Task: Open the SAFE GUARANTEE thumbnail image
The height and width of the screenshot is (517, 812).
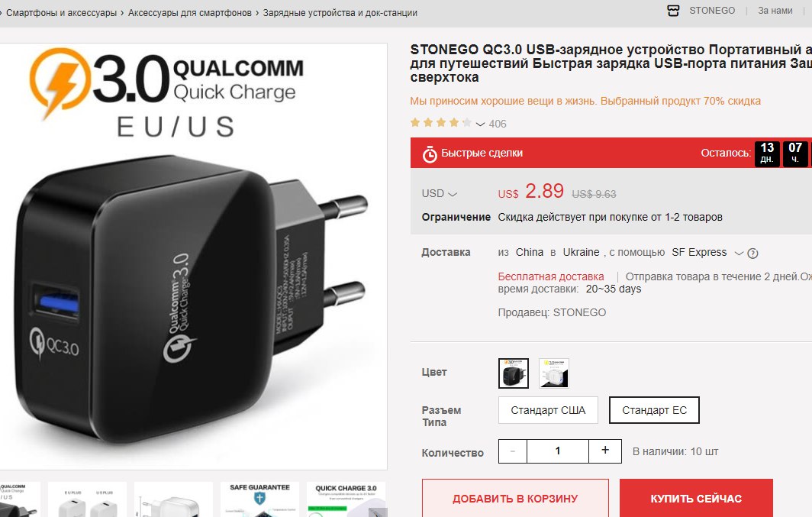Action: (260, 499)
